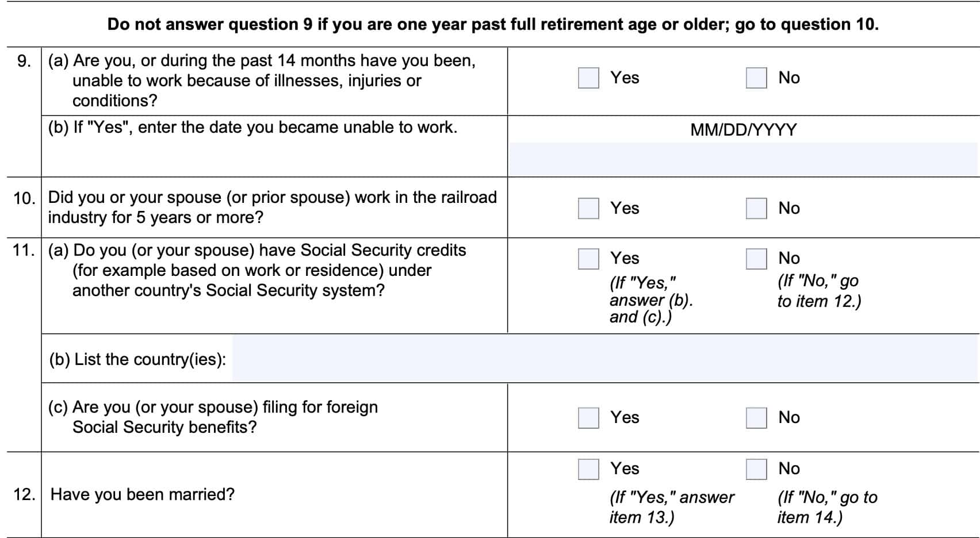Click the "go to item 12" note text

(x=818, y=291)
